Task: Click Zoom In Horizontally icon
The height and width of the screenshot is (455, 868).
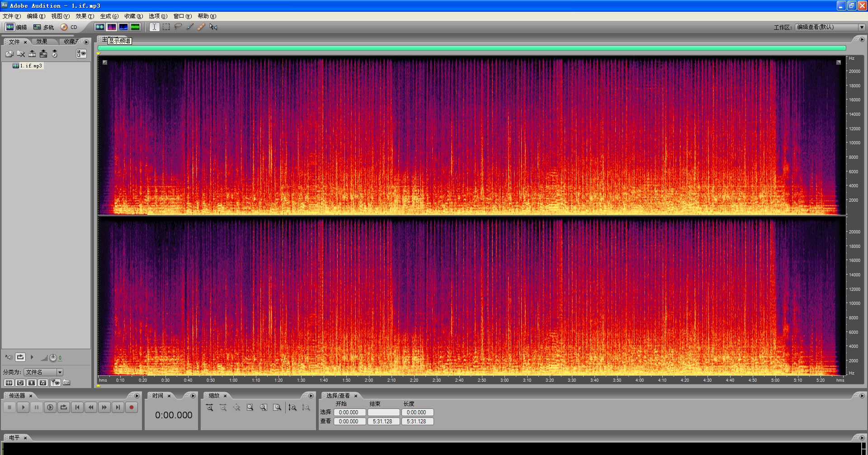Action: click(x=210, y=408)
